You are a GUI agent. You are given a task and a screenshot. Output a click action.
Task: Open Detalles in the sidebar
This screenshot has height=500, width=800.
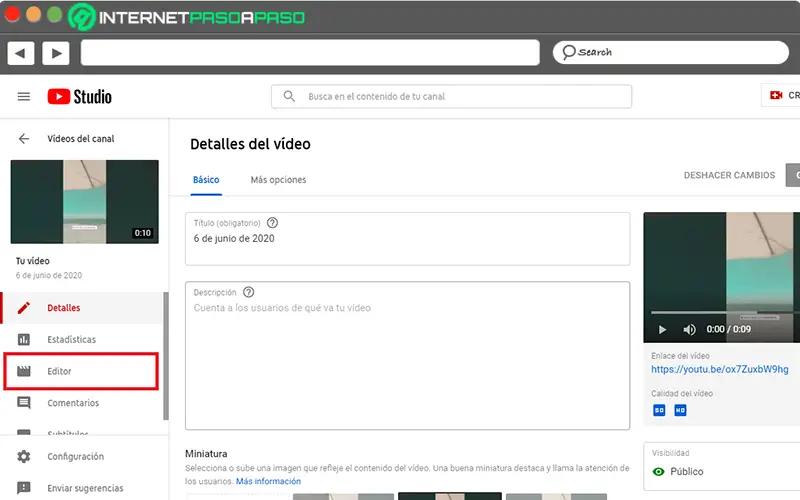82,308
